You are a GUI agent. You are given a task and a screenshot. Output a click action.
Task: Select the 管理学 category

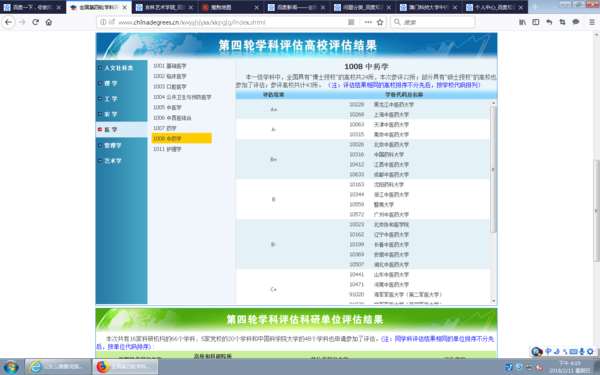point(112,145)
